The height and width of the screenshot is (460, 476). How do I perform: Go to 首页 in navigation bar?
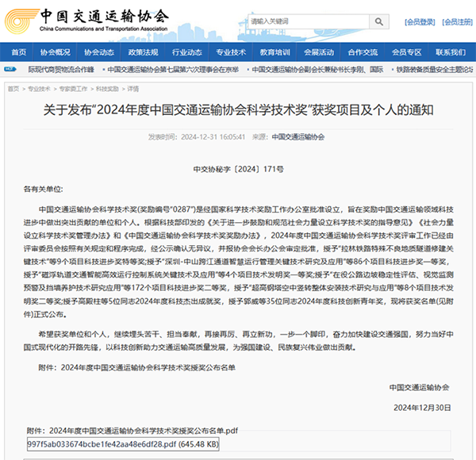tap(18, 52)
